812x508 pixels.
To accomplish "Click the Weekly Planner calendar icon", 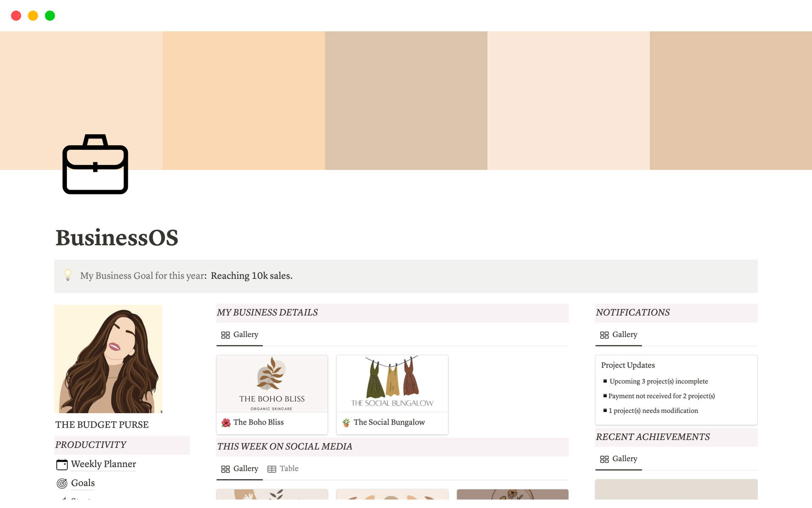I will pyautogui.click(x=62, y=464).
